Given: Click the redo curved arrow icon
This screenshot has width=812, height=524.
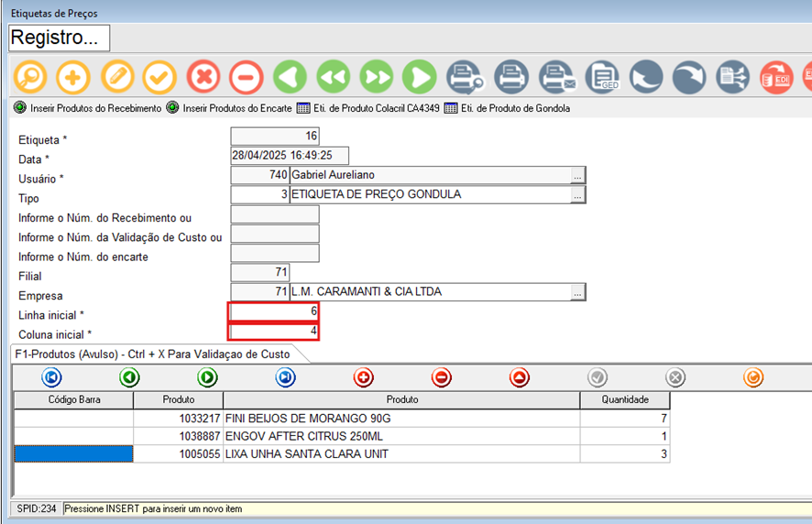Looking at the screenshot, I should point(689,77).
